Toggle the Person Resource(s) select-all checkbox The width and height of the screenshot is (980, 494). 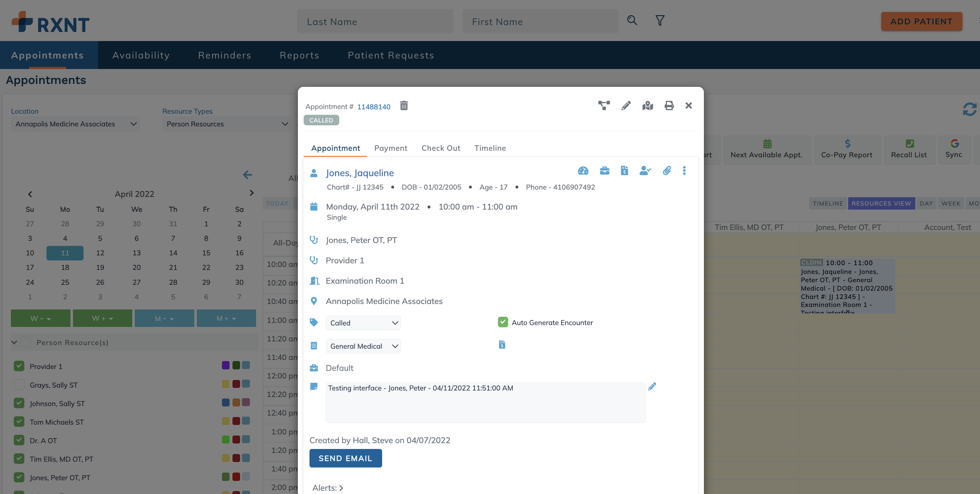[x=25, y=342]
